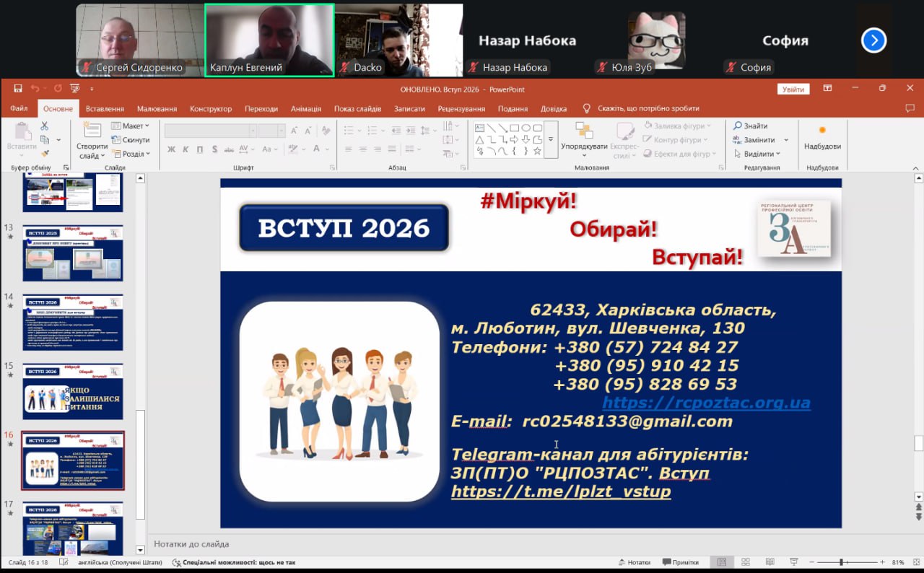Click the Увійти sign-in button
Image resolution: width=924 pixels, height=573 pixels.
coord(793,89)
